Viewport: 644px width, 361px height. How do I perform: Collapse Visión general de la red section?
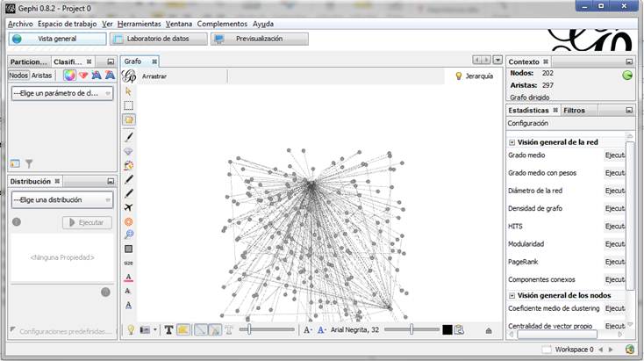512,141
